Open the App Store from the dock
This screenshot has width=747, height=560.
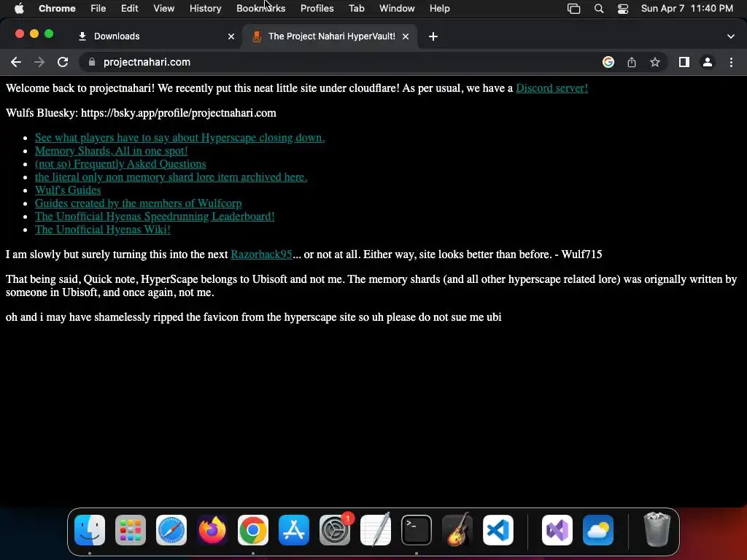pyautogui.click(x=294, y=530)
